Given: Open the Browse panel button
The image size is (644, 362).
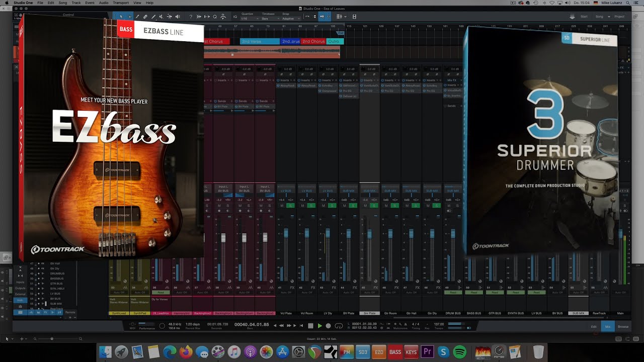Looking at the screenshot, I should coord(623,327).
